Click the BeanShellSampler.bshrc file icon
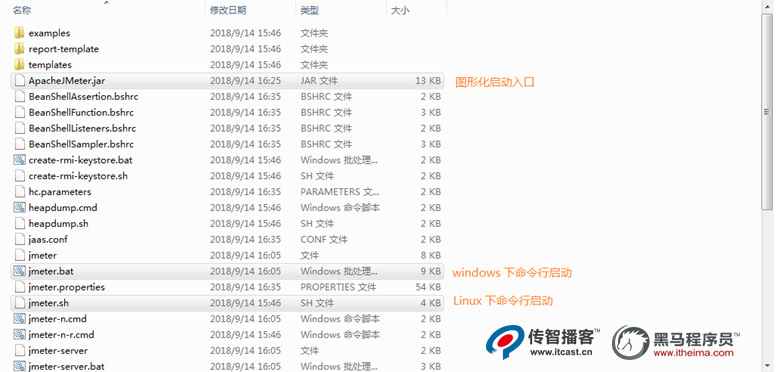 tap(19, 144)
